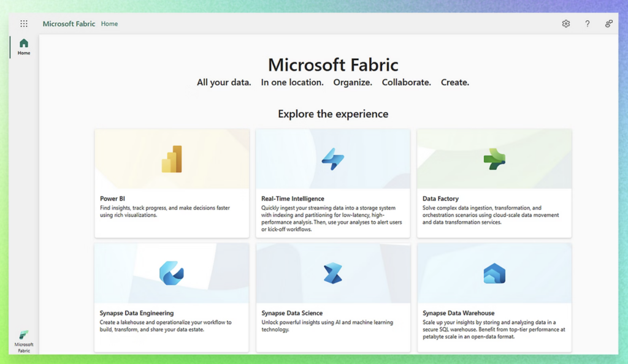This screenshot has height=364, width=628.
Task: Open Synapse Data Engineering description text
Action: (166, 325)
